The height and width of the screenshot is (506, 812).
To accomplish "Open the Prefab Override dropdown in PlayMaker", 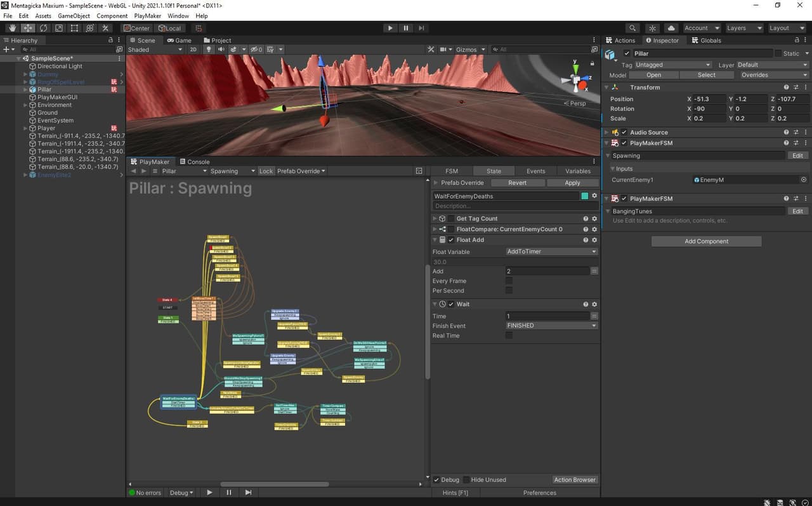I will click(x=301, y=171).
